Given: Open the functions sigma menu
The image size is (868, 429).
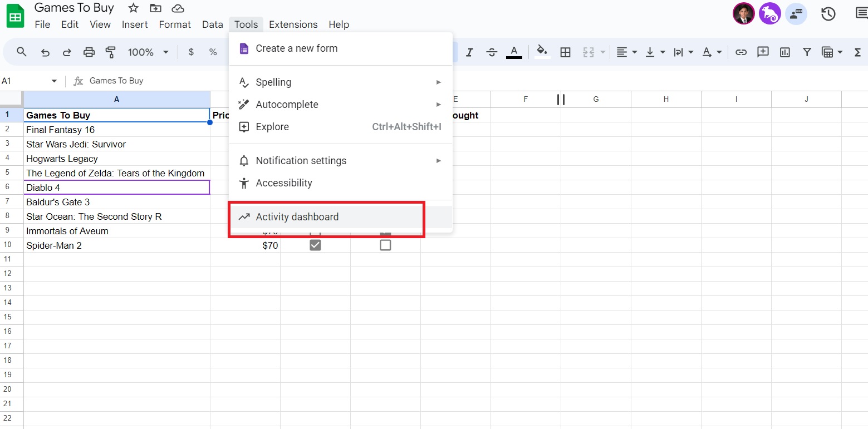Looking at the screenshot, I should [857, 52].
